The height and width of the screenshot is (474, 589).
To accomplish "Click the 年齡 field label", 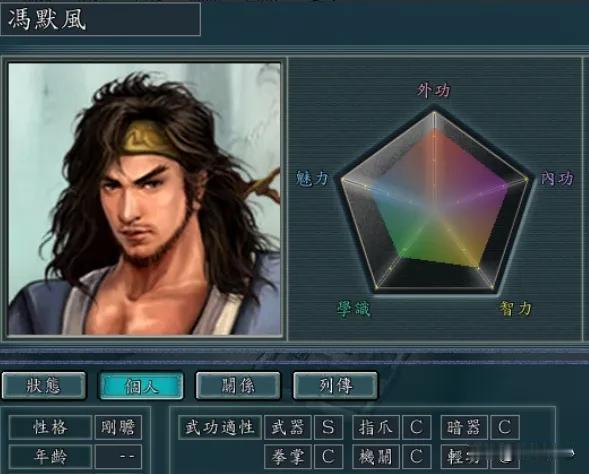I will click(x=50, y=457).
